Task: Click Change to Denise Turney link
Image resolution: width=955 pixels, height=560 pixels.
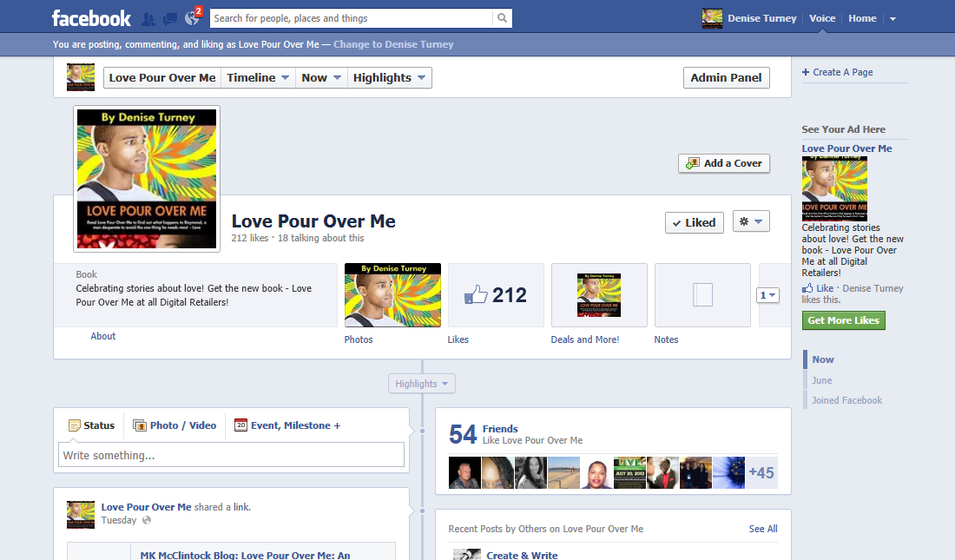Action: point(393,44)
